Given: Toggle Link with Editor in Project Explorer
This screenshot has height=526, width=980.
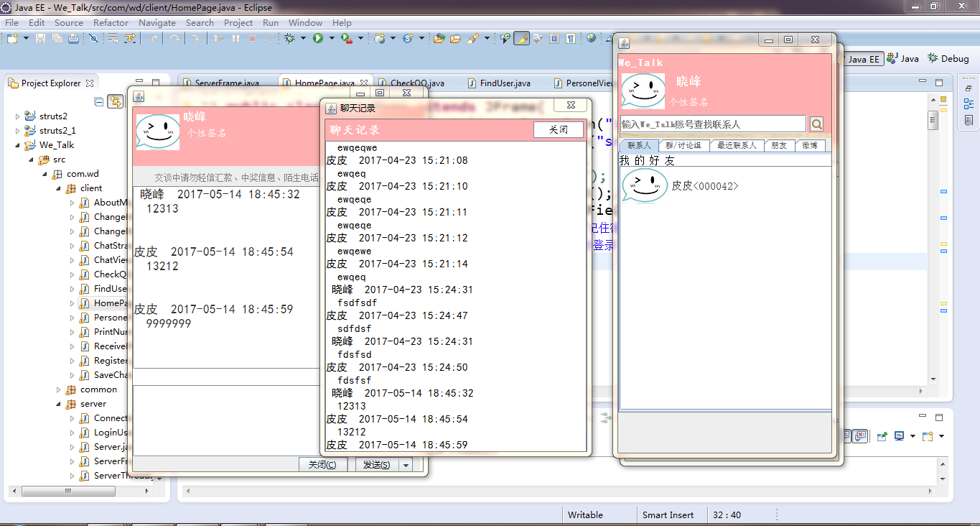Looking at the screenshot, I should point(115,101).
